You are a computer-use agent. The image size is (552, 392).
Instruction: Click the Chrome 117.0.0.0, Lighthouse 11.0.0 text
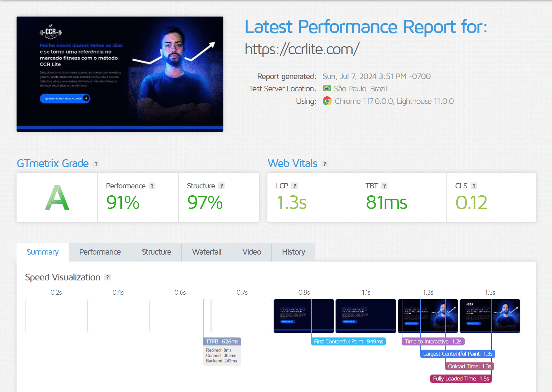tap(394, 101)
